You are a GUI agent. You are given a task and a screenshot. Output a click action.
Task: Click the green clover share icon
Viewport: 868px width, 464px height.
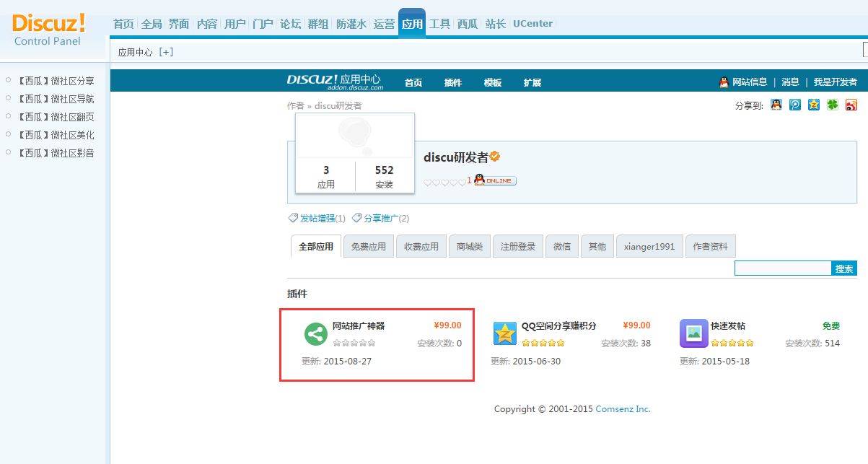pyautogui.click(x=833, y=105)
